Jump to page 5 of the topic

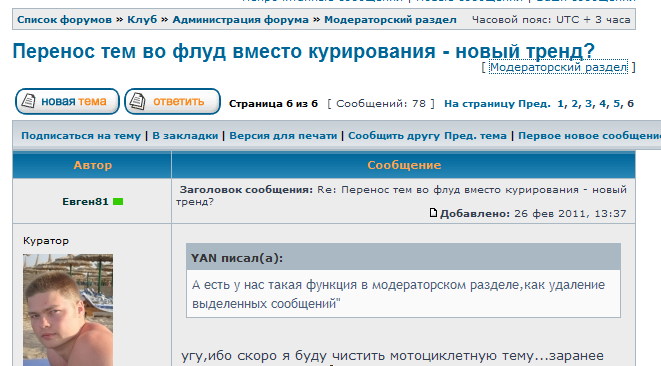click(617, 104)
